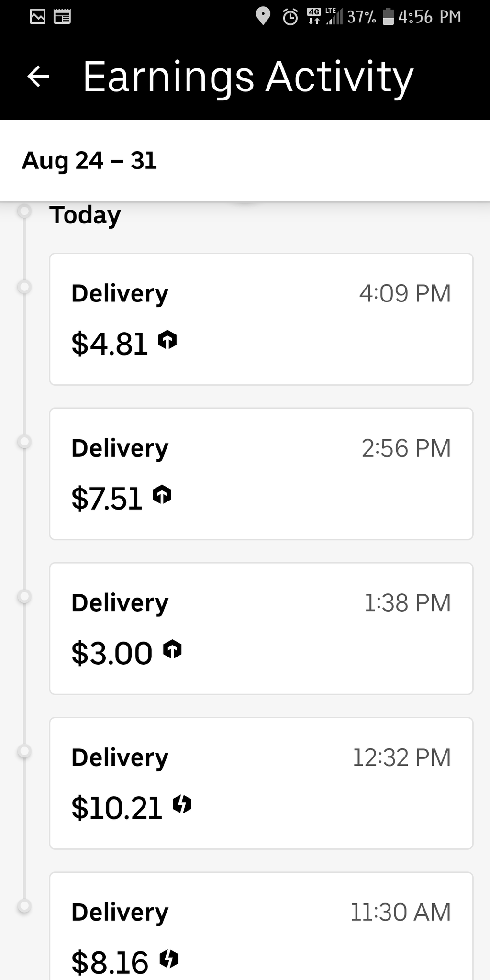Tap the battery indicator in status bar
This screenshot has height=980, width=490.
[388, 17]
